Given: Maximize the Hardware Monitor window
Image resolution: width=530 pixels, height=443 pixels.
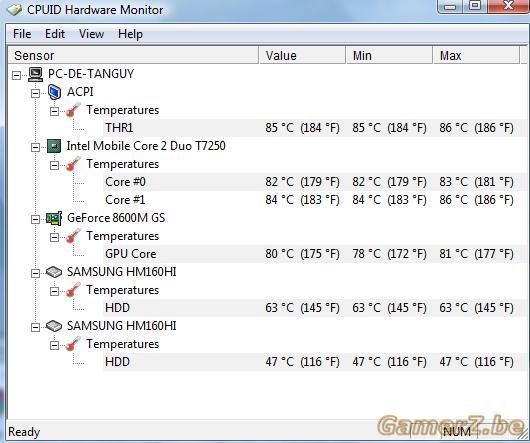Looking at the screenshot, I should tap(475, 6).
